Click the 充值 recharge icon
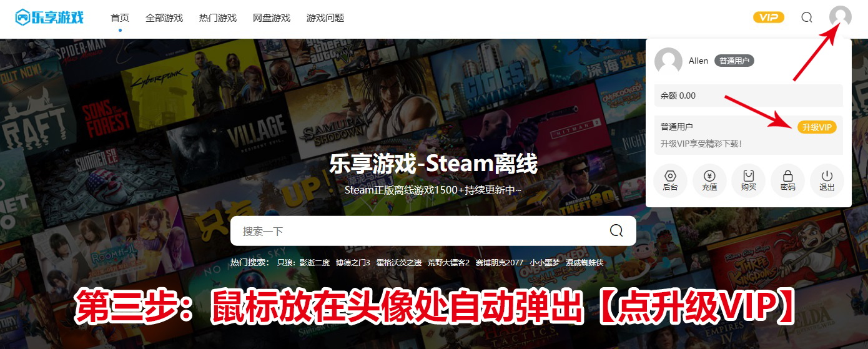The height and width of the screenshot is (349, 868). [709, 180]
